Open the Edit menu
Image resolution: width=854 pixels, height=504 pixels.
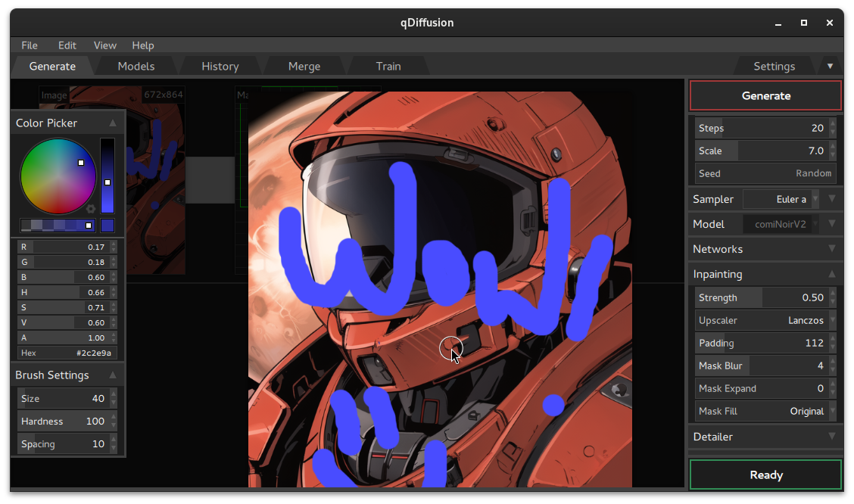pos(67,45)
